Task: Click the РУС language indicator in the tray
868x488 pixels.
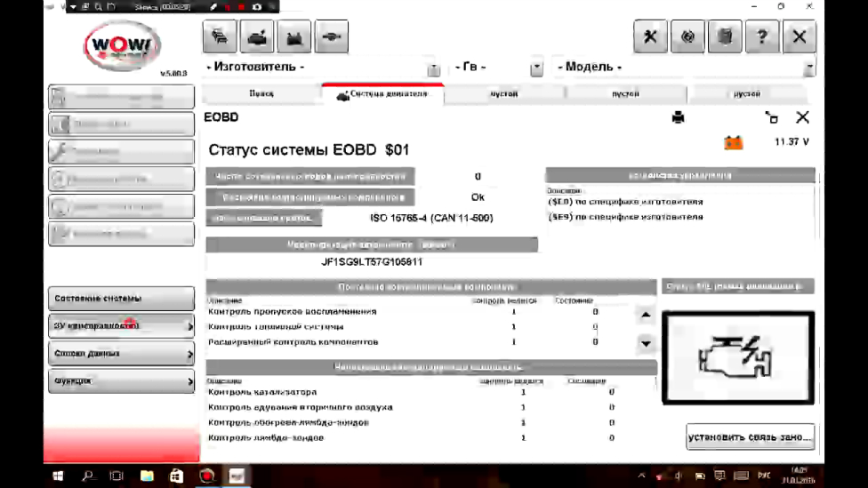Action: pos(765,476)
